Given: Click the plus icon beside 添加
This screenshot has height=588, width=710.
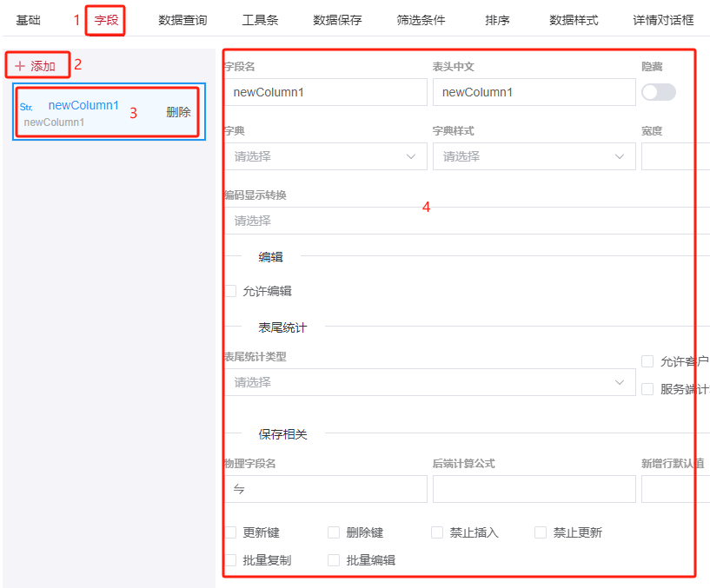Looking at the screenshot, I should pyautogui.click(x=20, y=66).
